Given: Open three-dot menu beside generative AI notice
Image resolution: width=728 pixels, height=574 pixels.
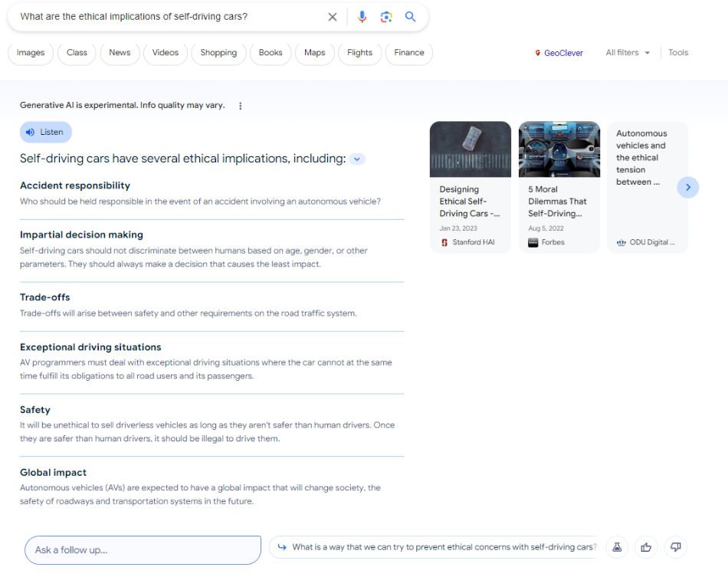Looking at the screenshot, I should click(x=241, y=106).
